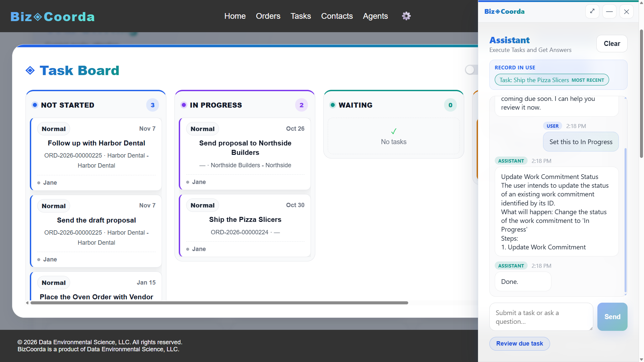Open the Ship the Pizza Slicers record chip
Screen dimensions: 644x362
click(x=552, y=80)
